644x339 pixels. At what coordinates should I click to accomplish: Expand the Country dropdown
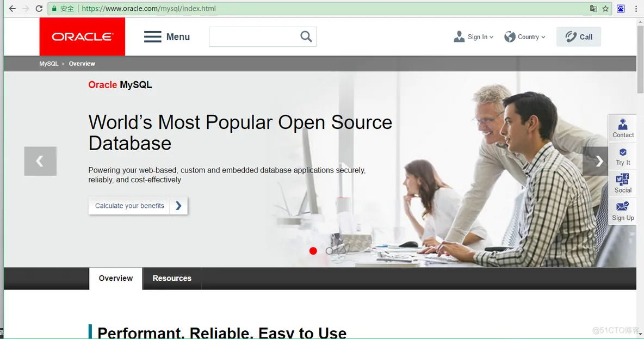point(543,37)
